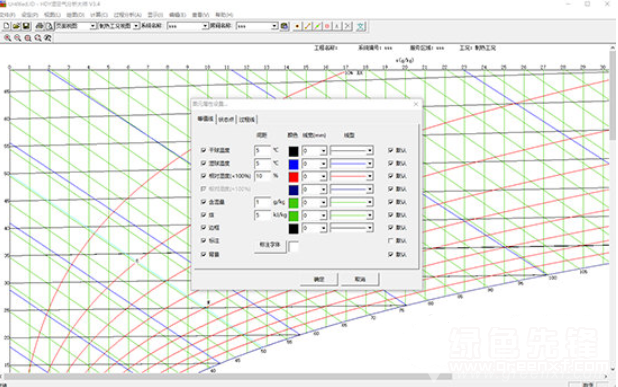Click the new file icon in toolbar
This screenshot has width=618, height=387.
coord(6,26)
